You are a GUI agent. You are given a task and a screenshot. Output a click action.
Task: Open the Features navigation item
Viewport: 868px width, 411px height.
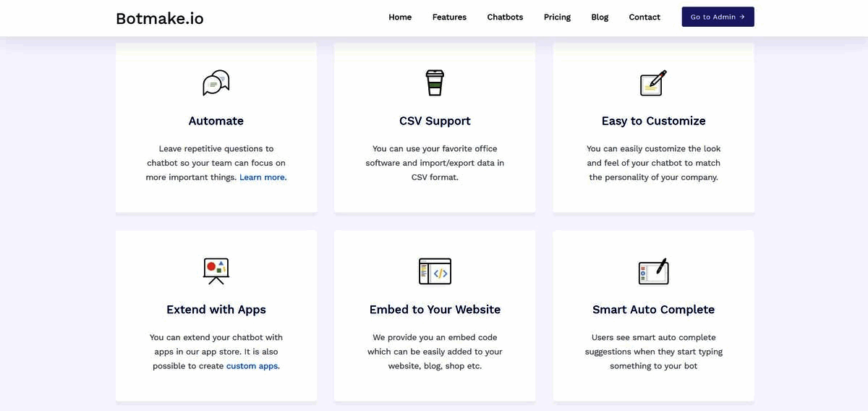coord(449,17)
